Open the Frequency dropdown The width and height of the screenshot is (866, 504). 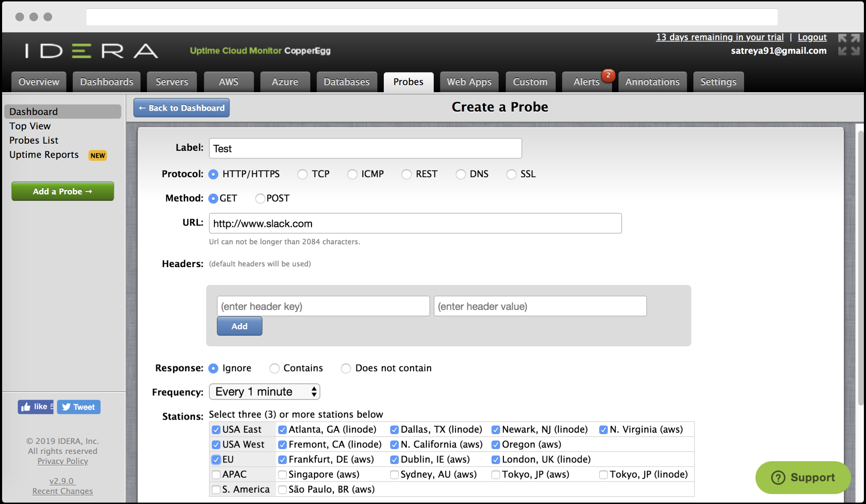pyautogui.click(x=264, y=392)
